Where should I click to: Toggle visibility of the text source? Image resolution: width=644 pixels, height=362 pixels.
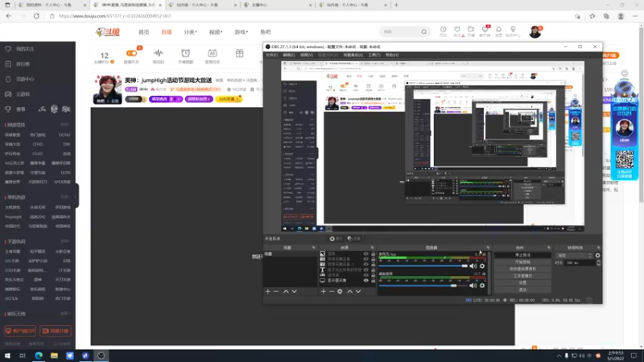366,270
